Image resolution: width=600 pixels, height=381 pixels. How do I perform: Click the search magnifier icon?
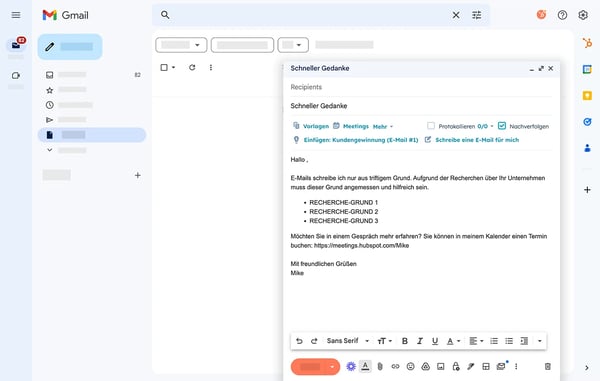click(x=165, y=15)
